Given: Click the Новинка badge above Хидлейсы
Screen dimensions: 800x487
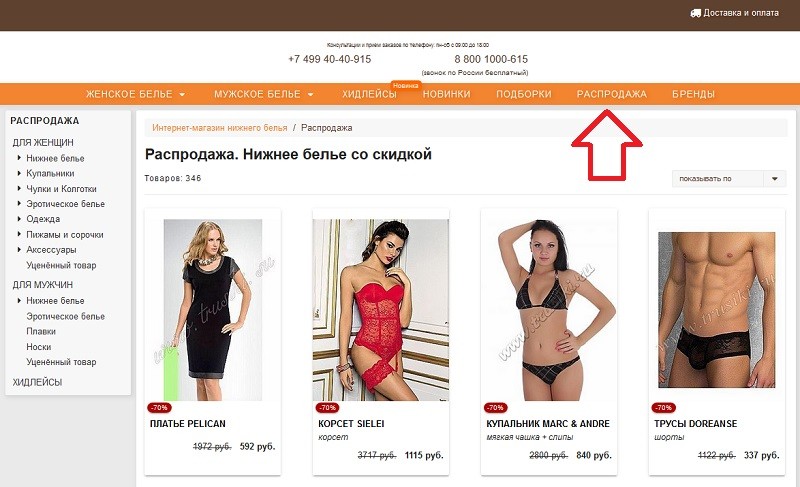Looking at the screenshot, I should click(406, 85).
